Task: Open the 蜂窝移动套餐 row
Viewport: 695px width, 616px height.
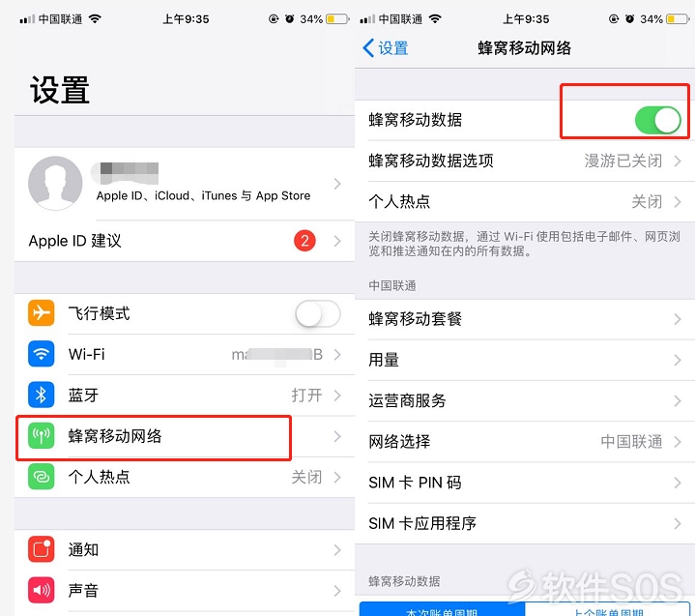Action: 525,319
